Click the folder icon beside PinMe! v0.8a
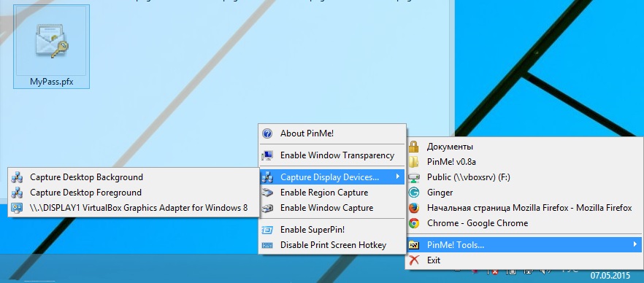The image size is (644, 283). pos(413,162)
